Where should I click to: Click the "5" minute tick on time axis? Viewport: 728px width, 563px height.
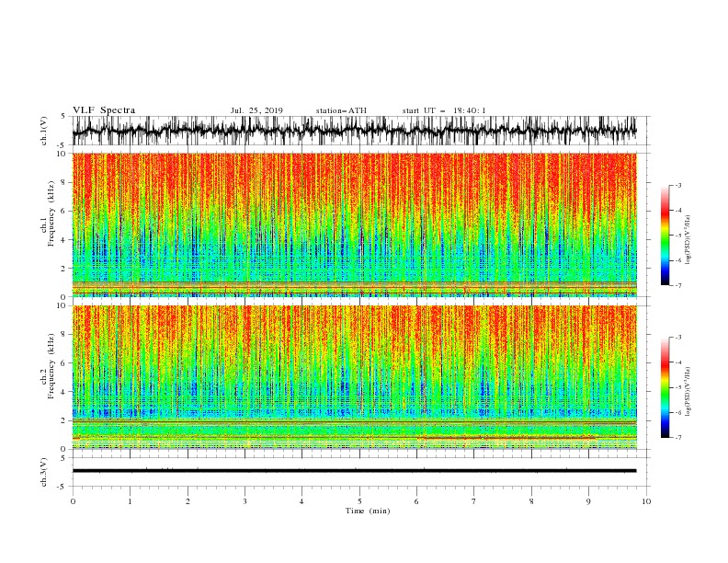[x=359, y=501]
